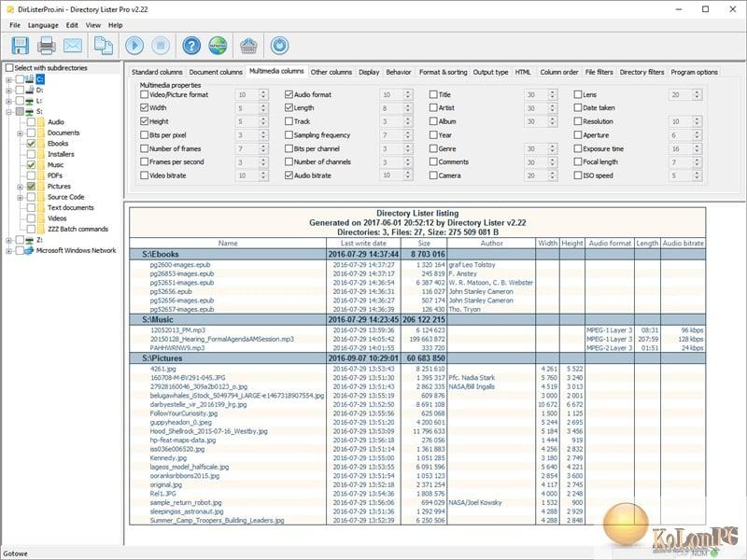
Task: Expand the Z: drive tree node
Action: (x=8, y=240)
